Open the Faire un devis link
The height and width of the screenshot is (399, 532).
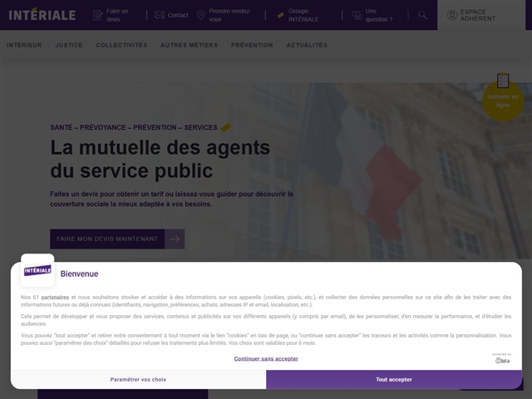pyautogui.click(x=117, y=15)
